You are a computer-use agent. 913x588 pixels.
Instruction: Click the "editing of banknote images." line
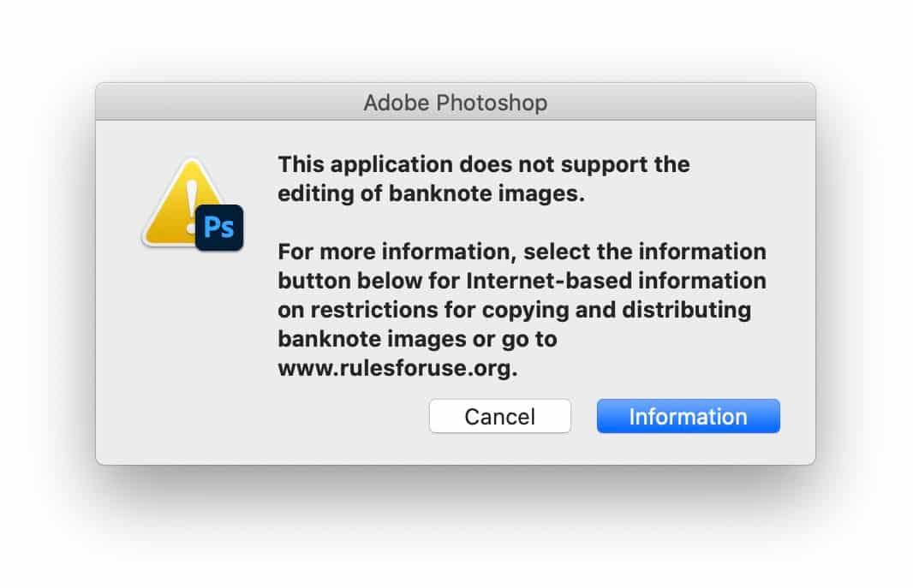click(431, 193)
